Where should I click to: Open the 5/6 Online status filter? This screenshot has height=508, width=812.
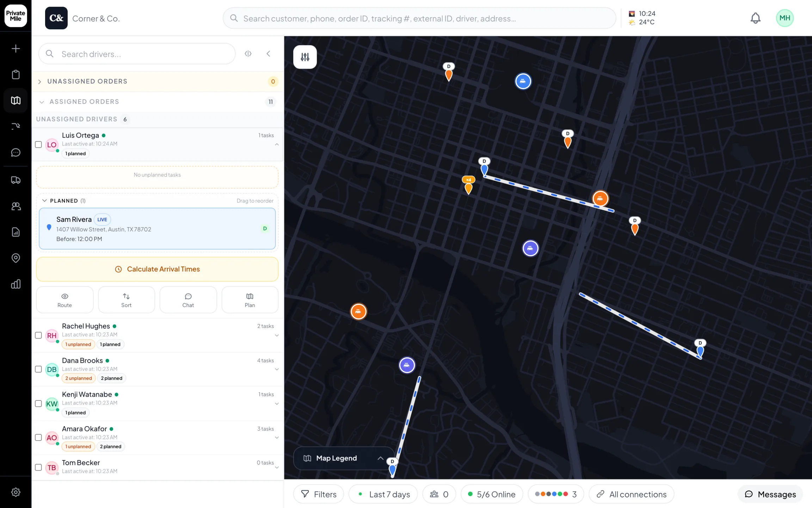pyautogui.click(x=492, y=494)
